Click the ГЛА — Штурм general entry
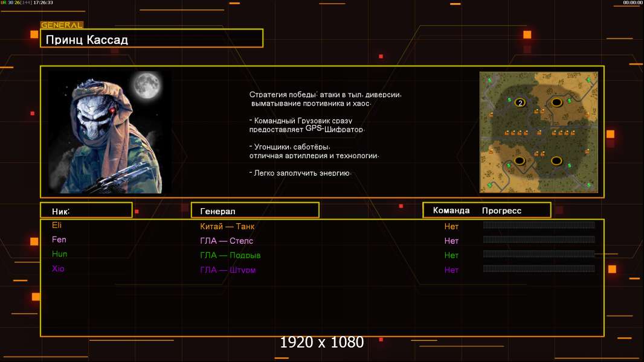The width and height of the screenshot is (644, 362). point(228,270)
